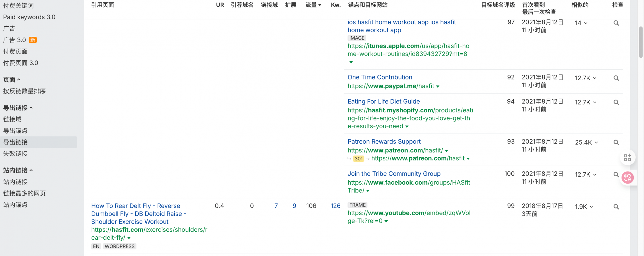Open the Eating For Life Diet Guide link
This screenshot has width=644, height=256.
pos(384,101)
